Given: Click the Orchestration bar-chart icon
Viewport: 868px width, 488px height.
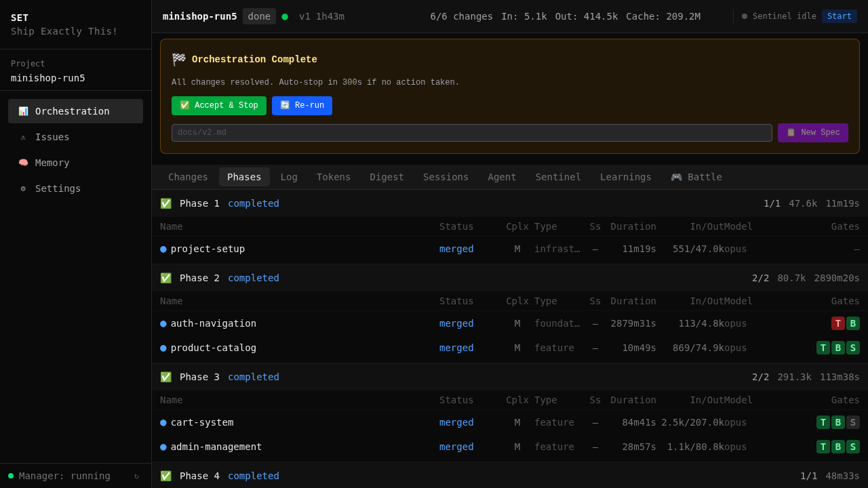Looking at the screenshot, I should tap(22, 111).
